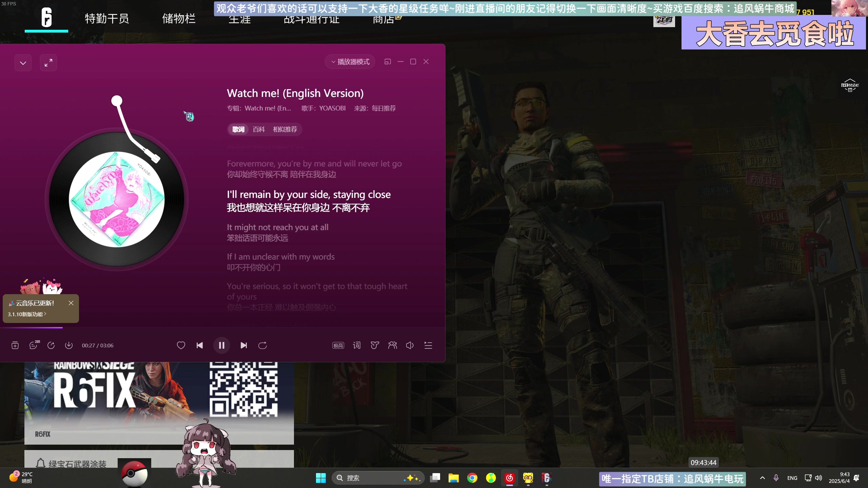
Task: Click the Watch me! album cover on vinyl
Action: click(x=117, y=199)
